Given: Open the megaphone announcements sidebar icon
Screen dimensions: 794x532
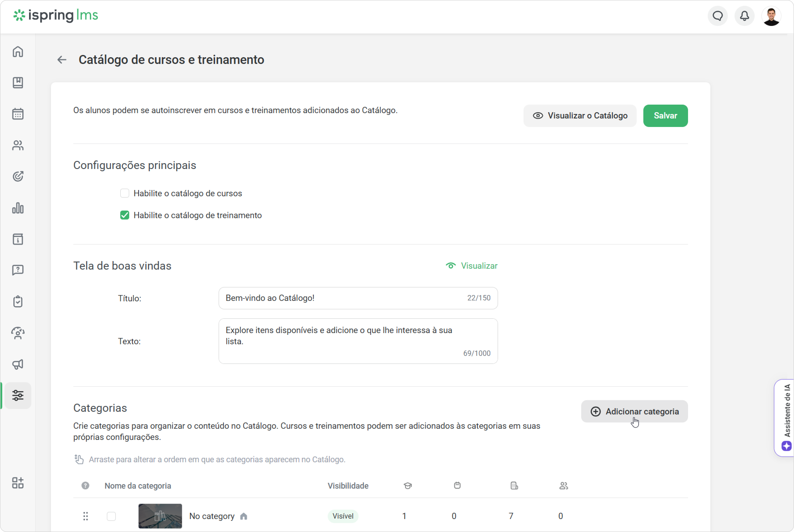Looking at the screenshot, I should pos(18,364).
